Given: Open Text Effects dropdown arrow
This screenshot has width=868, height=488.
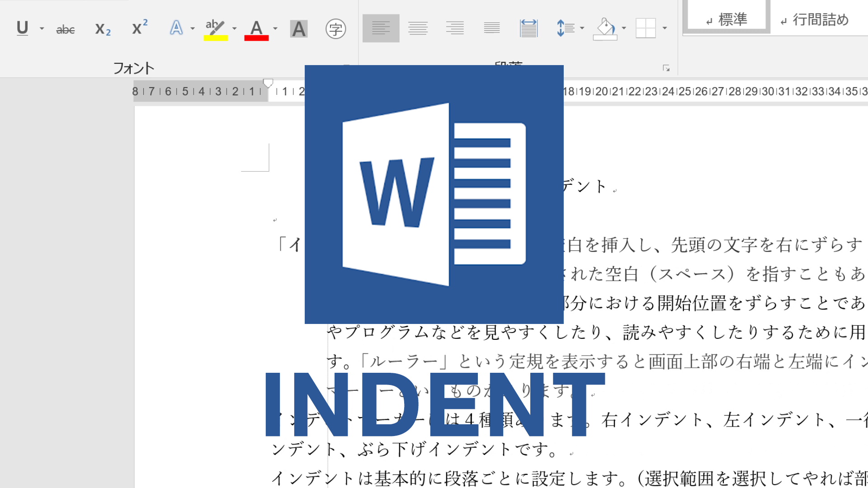Looking at the screenshot, I should click(x=193, y=28).
